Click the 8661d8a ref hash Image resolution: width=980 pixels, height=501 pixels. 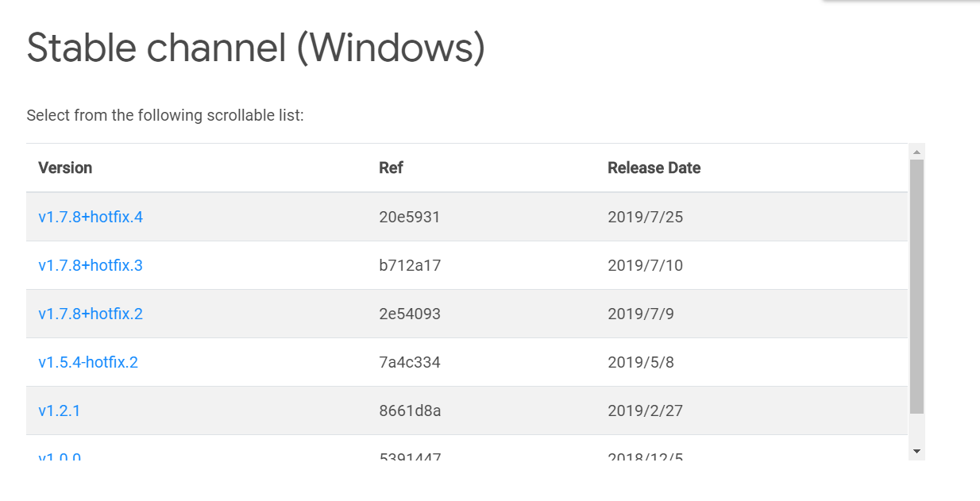[x=410, y=410]
